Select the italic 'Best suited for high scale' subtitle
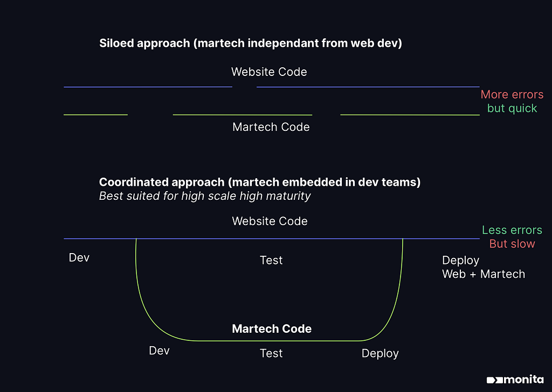Screen dimensions: 552x392 tap(205, 196)
